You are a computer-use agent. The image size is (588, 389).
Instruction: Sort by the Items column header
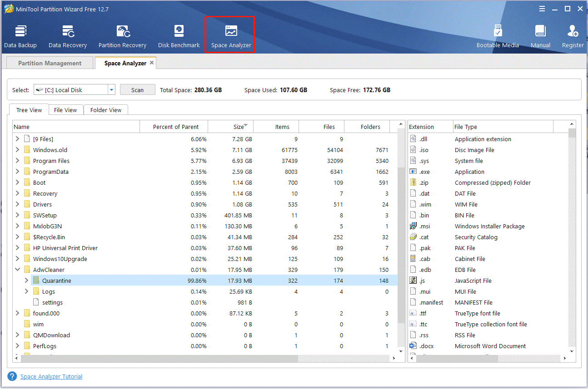tap(276, 127)
